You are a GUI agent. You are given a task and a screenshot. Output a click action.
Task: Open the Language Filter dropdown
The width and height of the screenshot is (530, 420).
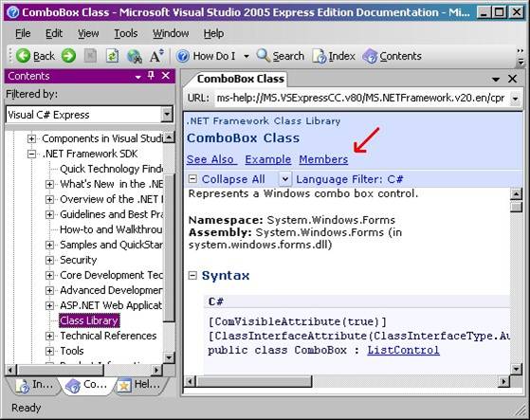(284, 179)
